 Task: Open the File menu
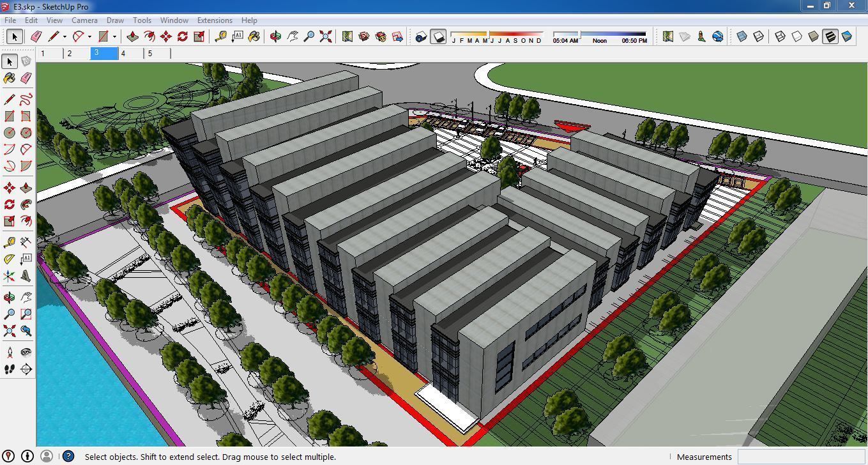click(x=10, y=20)
